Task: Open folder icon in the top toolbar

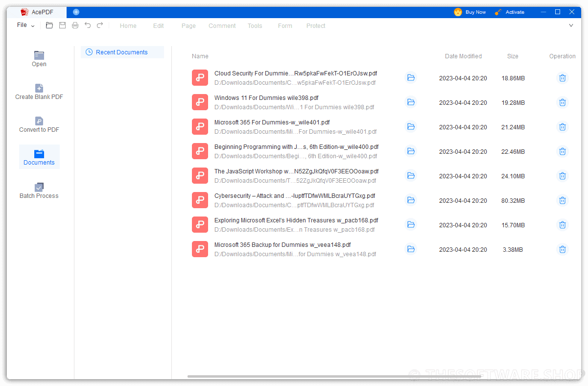Action: pos(49,25)
